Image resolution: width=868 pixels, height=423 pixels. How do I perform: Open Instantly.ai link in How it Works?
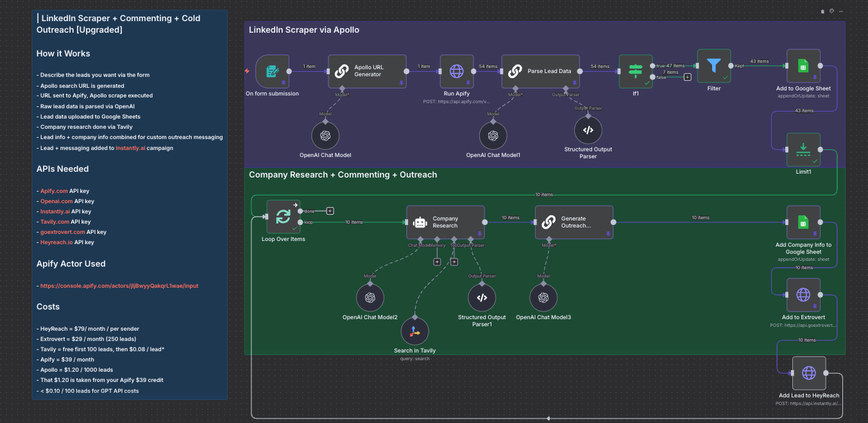(x=131, y=148)
